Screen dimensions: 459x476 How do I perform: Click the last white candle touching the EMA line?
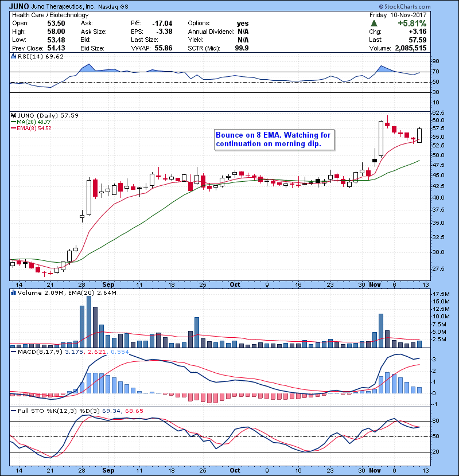click(x=419, y=135)
